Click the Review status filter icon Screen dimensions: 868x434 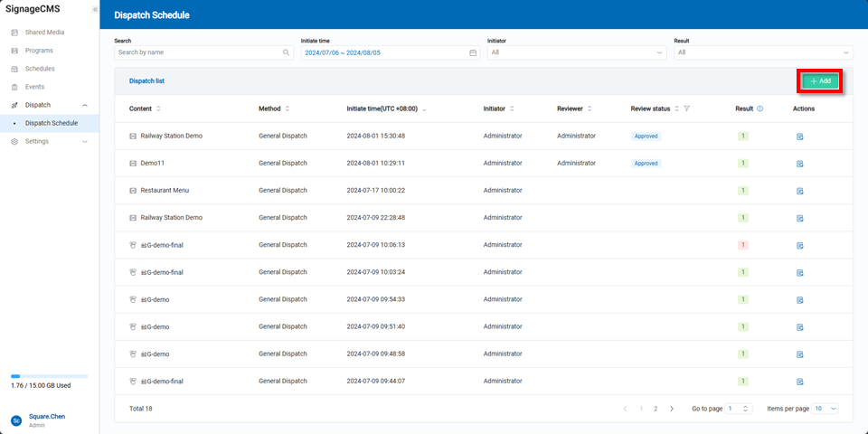point(687,108)
